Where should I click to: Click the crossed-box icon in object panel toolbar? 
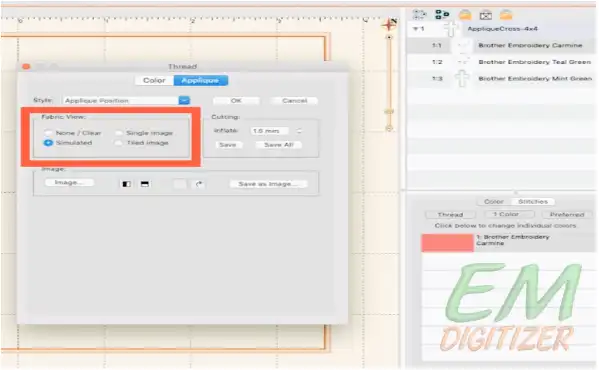click(486, 15)
